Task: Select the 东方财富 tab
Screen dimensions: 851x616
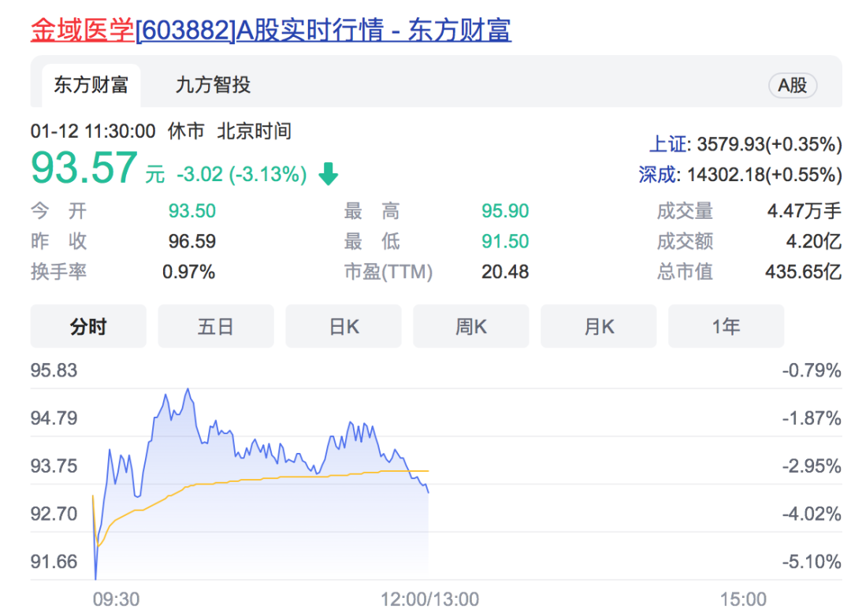Action: pos(91,85)
